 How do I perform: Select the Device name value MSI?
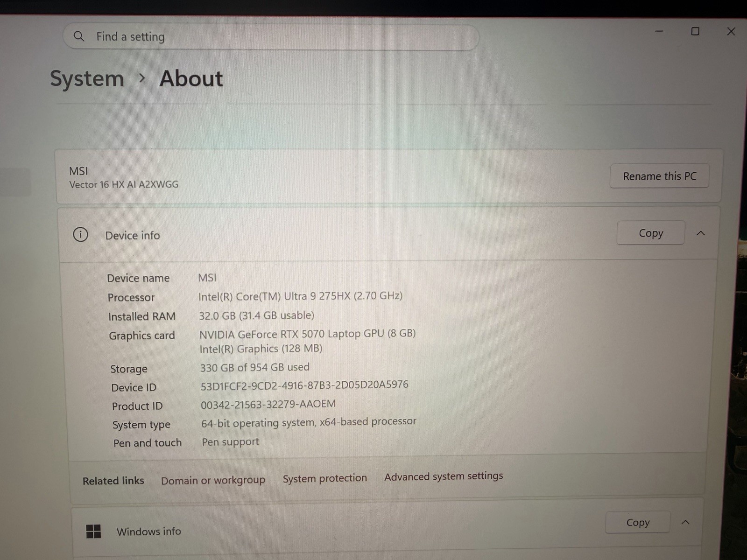(207, 278)
